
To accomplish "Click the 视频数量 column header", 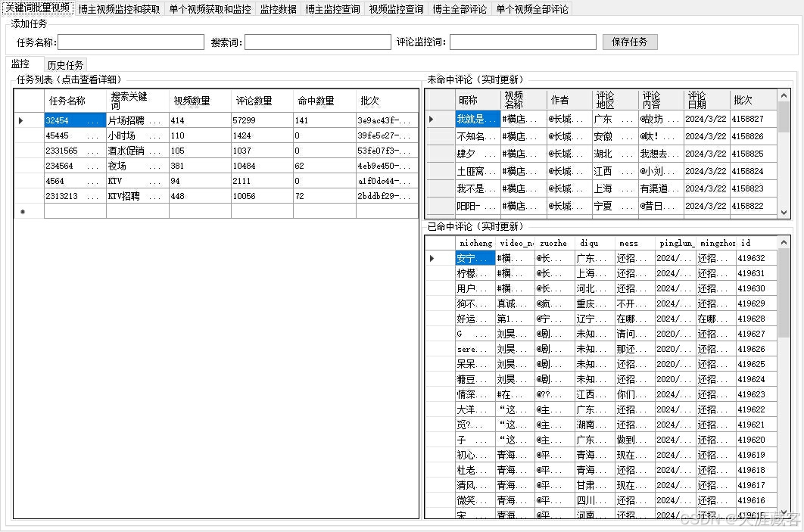I will (200, 101).
